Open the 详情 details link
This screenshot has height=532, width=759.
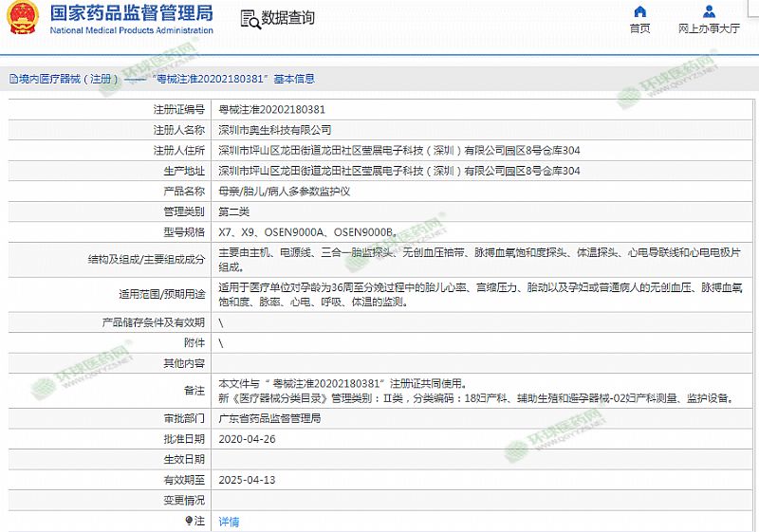[x=229, y=522]
